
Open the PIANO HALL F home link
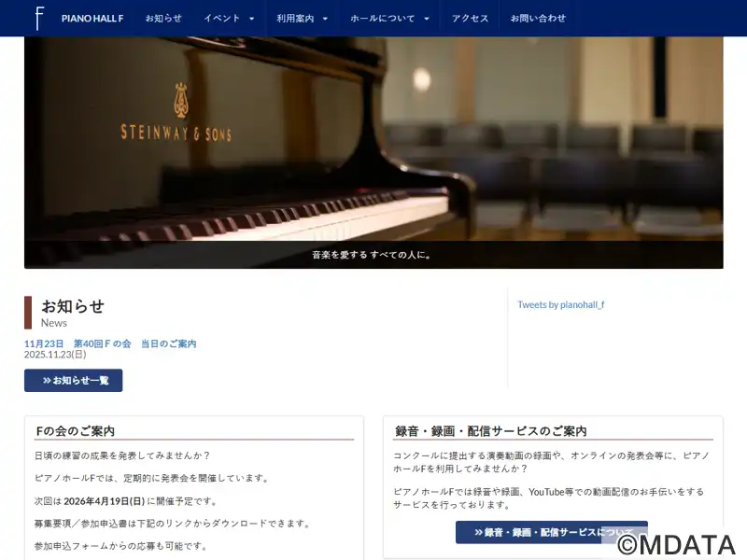[x=92, y=19]
